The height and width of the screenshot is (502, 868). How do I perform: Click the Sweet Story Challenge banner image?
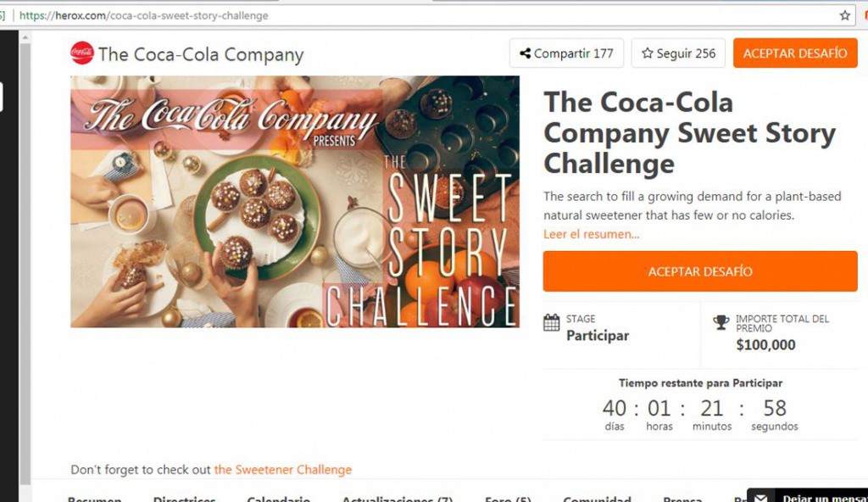click(294, 202)
